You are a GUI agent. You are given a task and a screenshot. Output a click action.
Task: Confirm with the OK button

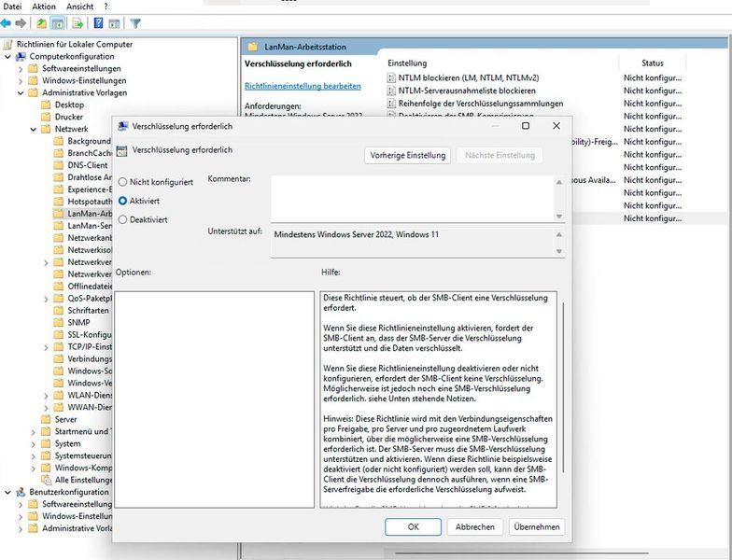413,526
